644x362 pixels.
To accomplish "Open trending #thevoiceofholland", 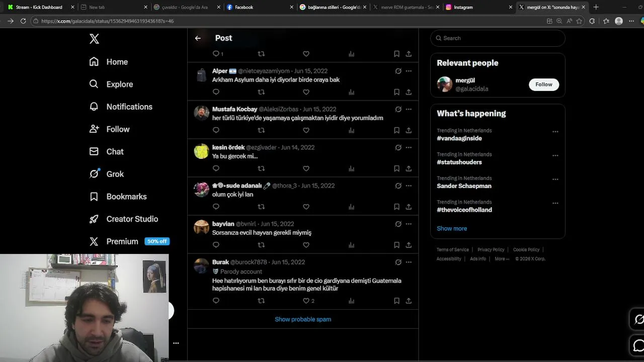I will (x=464, y=210).
